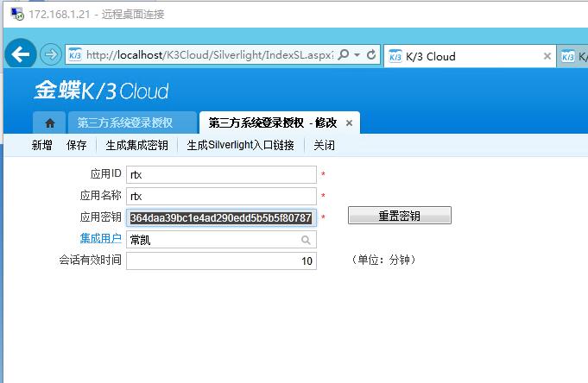Focus the 应用ID input field
Image resolution: width=588 pixels, height=383 pixels.
(221, 174)
